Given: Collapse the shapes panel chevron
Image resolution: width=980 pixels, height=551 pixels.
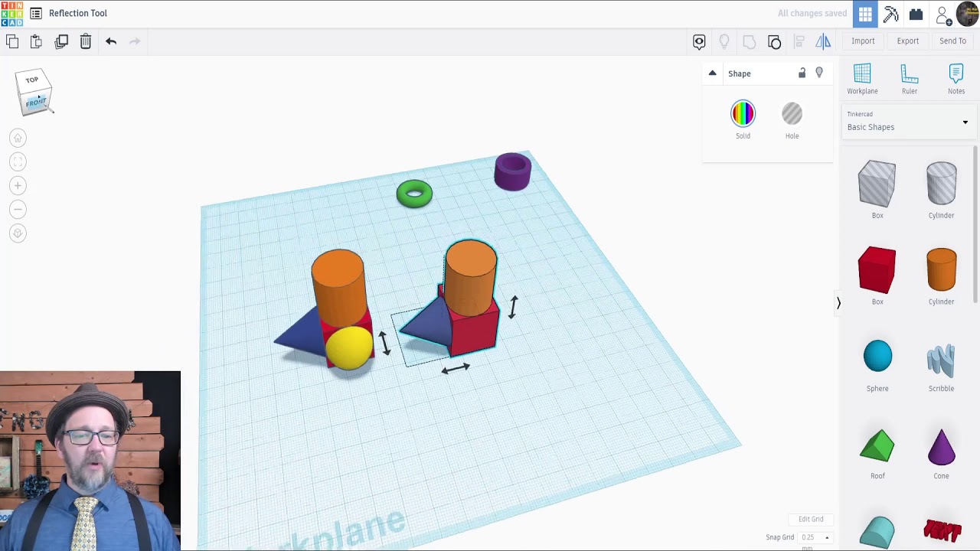Looking at the screenshot, I should pos(838,303).
